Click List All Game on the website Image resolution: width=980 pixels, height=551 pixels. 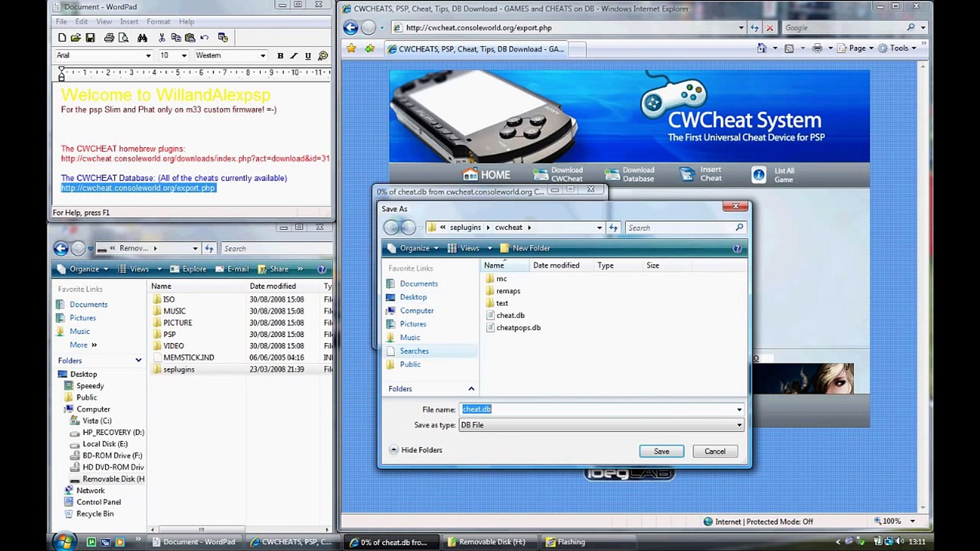(x=773, y=175)
